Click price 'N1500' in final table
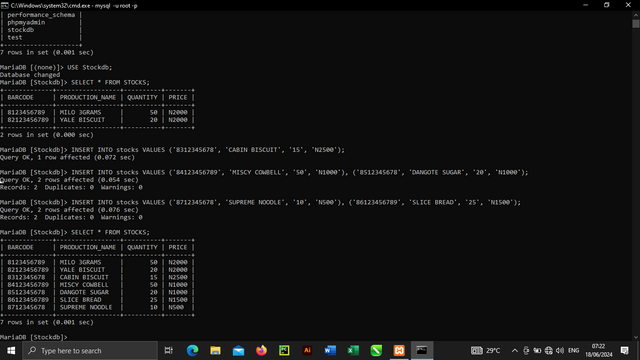 (x=178, y=300)
